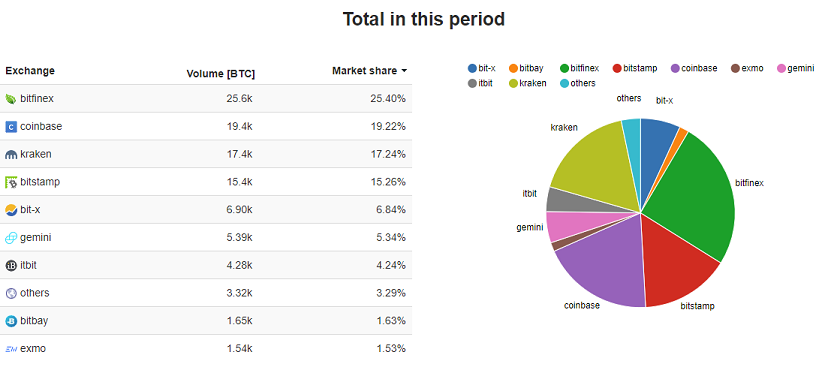Viewport: 828px width, 367px height.
Task: Toggle kraken series in chart legend
Action: pyautogui.click(x=529, y=83)
